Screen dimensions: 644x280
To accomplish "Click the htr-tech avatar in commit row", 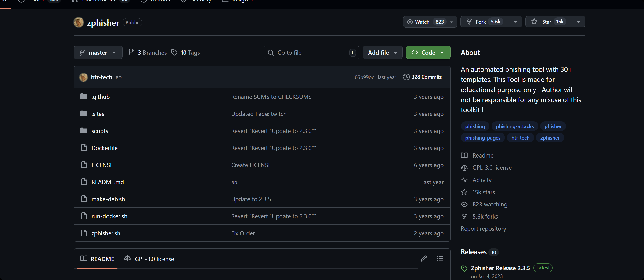I will pos(83,77).
